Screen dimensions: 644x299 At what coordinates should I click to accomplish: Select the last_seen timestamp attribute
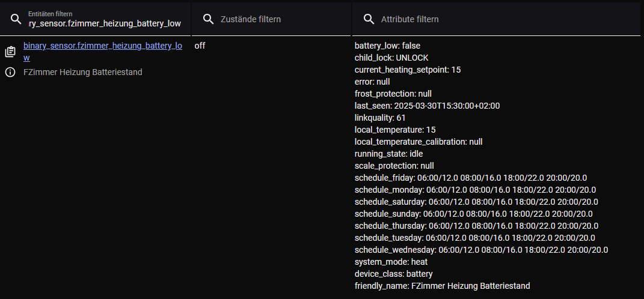[x=427, y=106]
